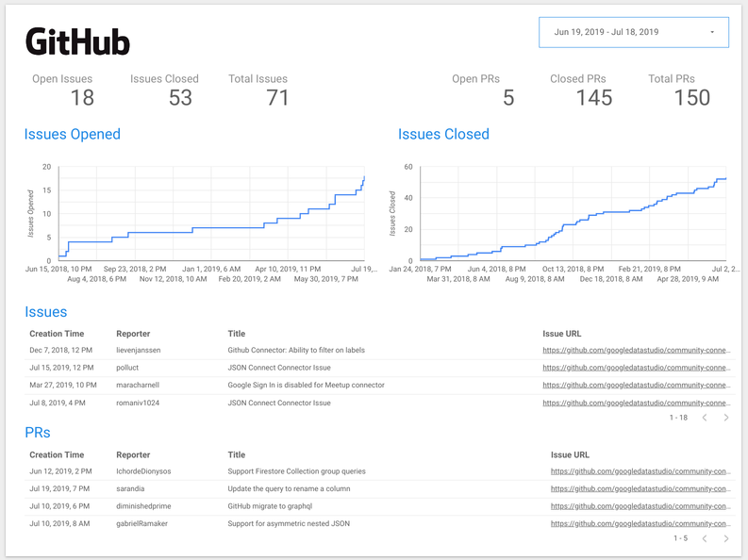Viewport: 748px width, 560px height.
Task: Click the Issues Closed scorecard value 53
Action: pos(180,98)
